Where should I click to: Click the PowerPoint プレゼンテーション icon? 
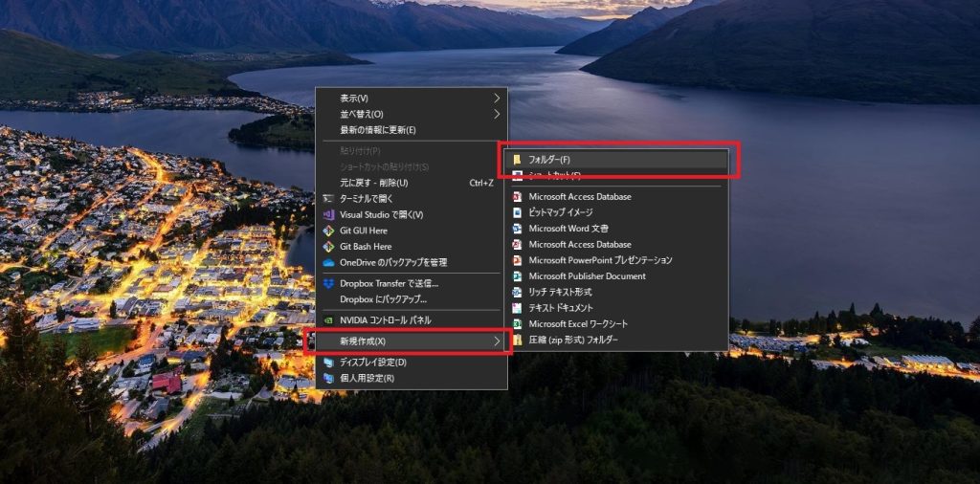coord(517,260)
